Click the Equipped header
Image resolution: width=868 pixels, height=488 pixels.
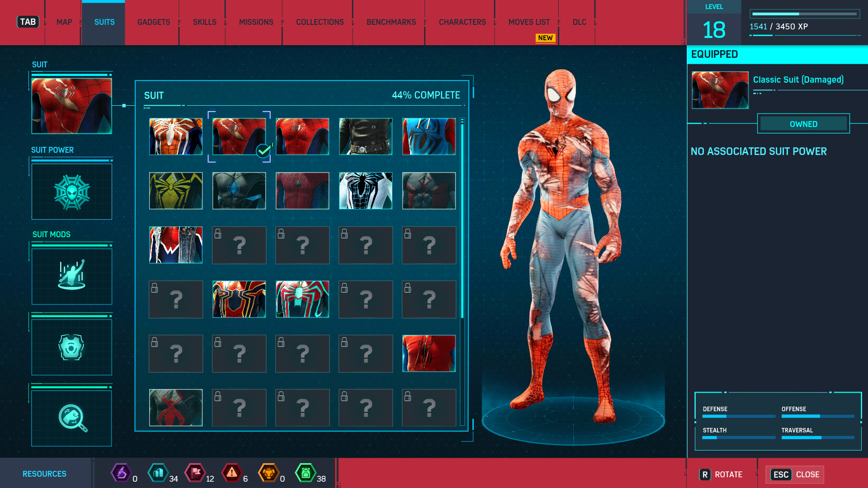point(778,54)
